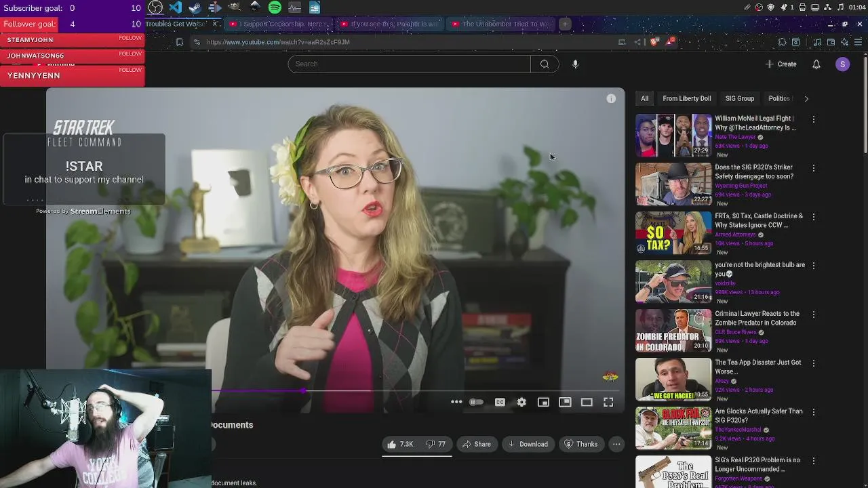The image size is (868, 488).
Task: Switch the player to miniplayer mode
Action: [x=543, y=402]
